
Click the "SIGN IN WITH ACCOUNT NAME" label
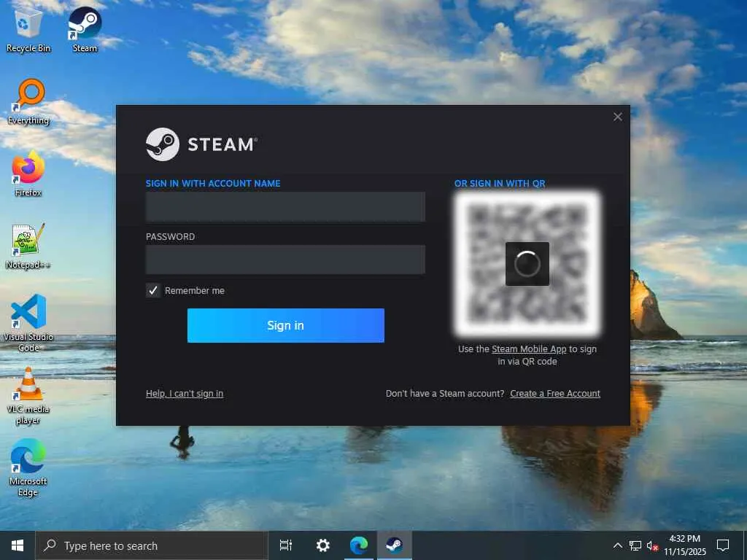pyautogui.click(x=213, y=183)
